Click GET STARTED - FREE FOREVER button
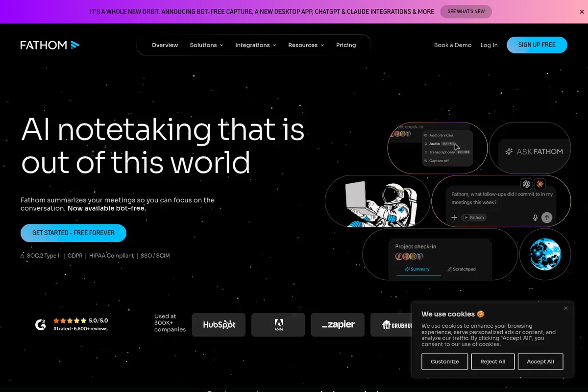The image size is (588, 392). point(73,233)
